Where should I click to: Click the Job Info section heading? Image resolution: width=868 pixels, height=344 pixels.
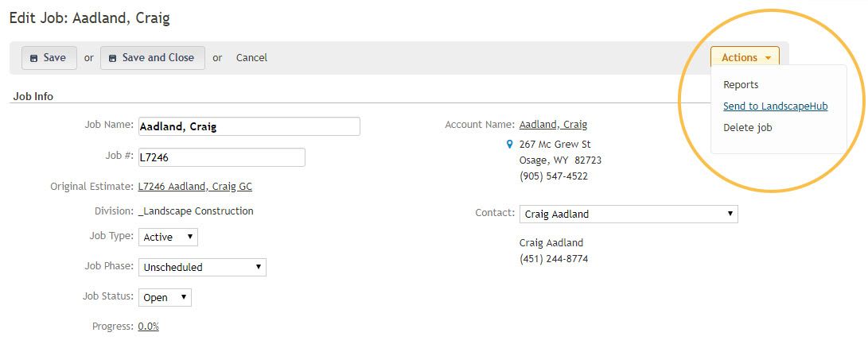click(33, 96)
